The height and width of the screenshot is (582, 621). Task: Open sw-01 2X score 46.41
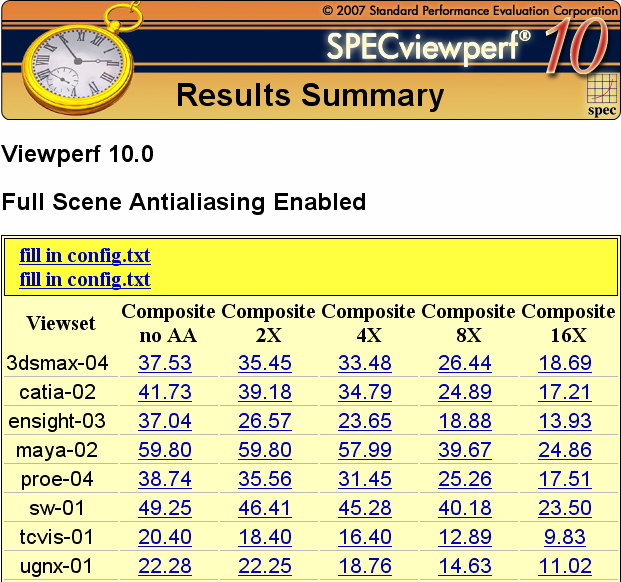pos(265,508)
